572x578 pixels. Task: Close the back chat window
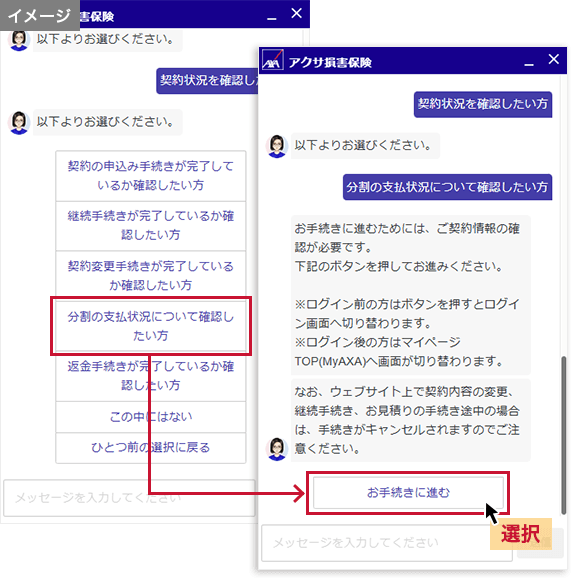pos(297,13)
